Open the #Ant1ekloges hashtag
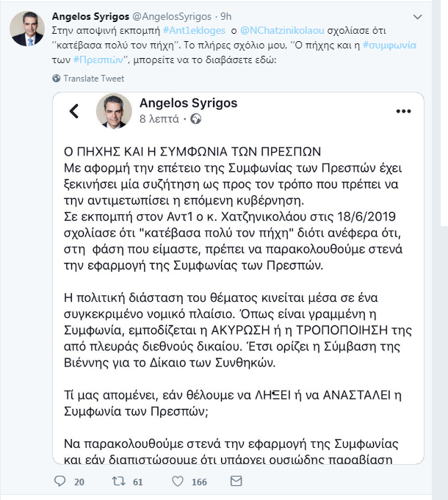Screen dimensions: 448x500 pos(194,31)
